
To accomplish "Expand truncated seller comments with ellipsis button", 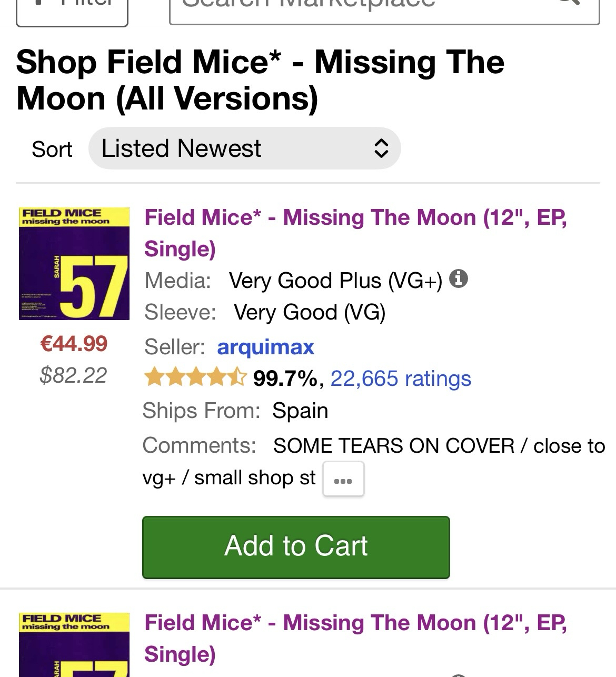I will point(343,479).
